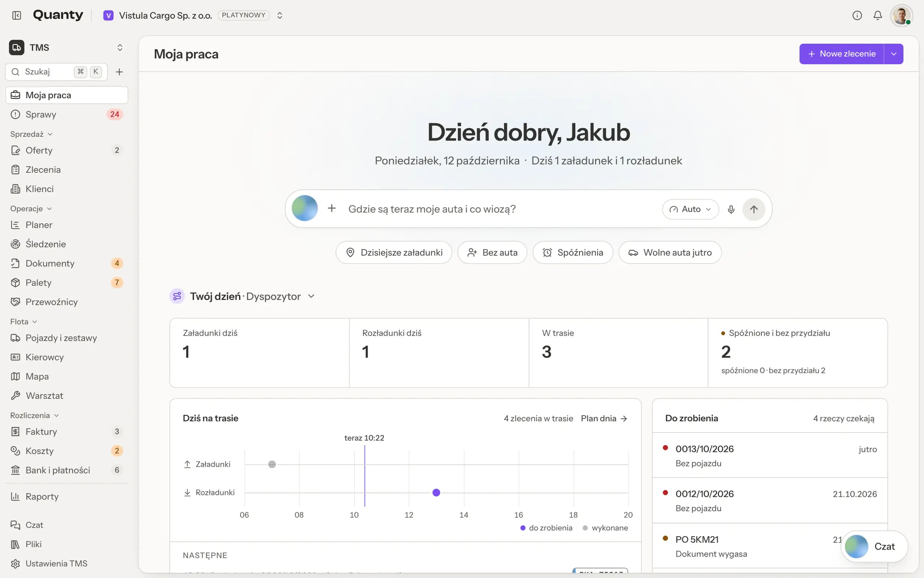Click the Nowe zlecenie button
This screenshot has height=578, width=924.
[842, 54]
